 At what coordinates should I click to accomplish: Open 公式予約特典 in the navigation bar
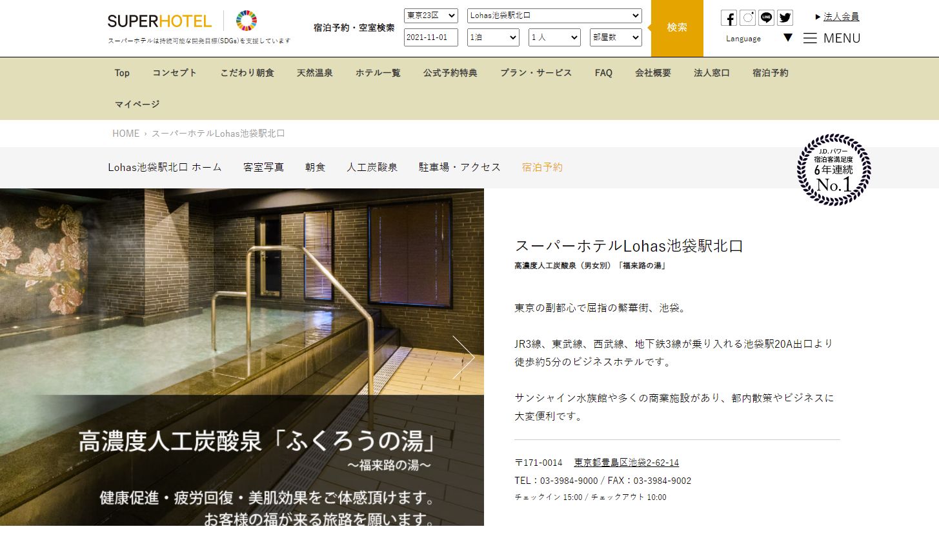tap(450, 73)
